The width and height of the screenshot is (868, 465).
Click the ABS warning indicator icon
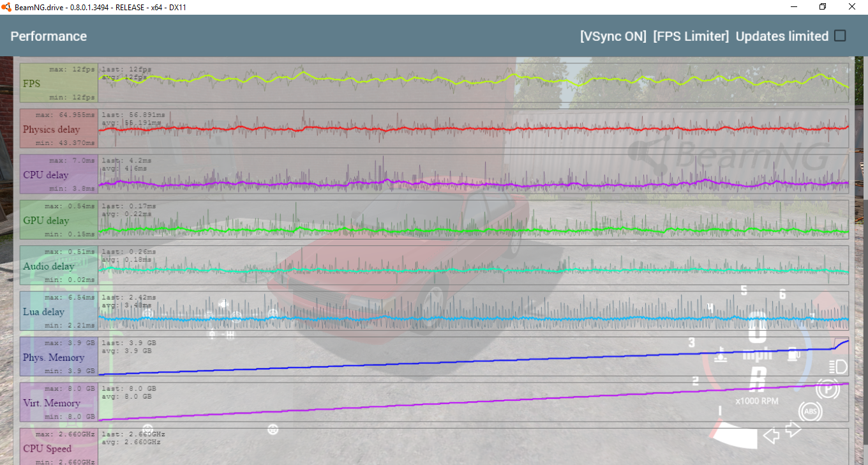811,411
